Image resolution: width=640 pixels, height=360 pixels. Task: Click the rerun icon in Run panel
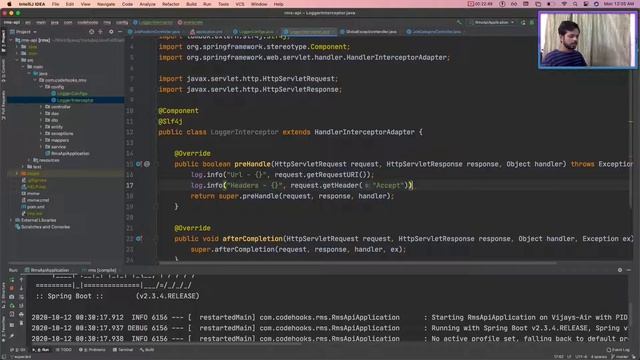[12, 280]
